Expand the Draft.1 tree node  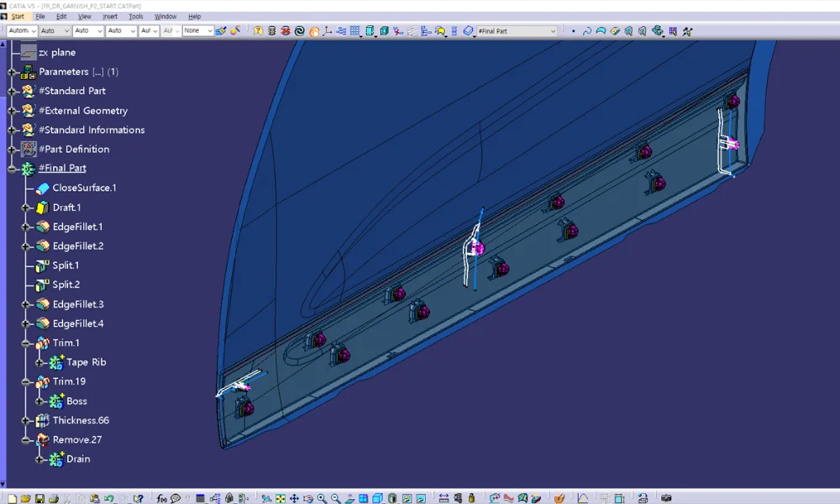click(26, 207)
